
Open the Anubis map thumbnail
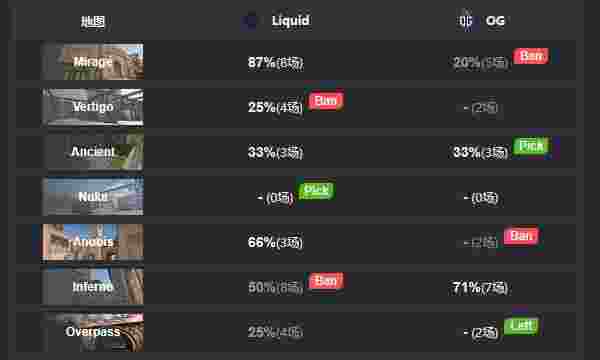pyautogui.click(x=93, y=242)
